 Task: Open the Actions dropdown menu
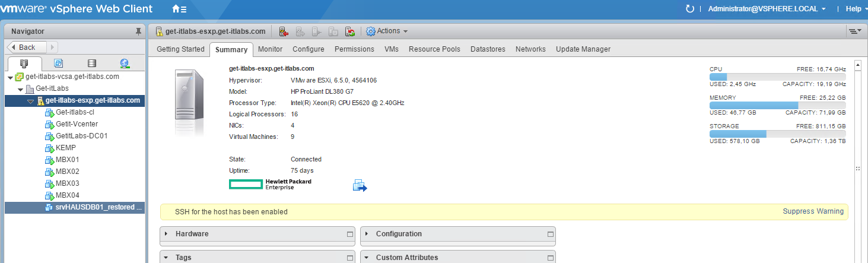tap(387, 31)
